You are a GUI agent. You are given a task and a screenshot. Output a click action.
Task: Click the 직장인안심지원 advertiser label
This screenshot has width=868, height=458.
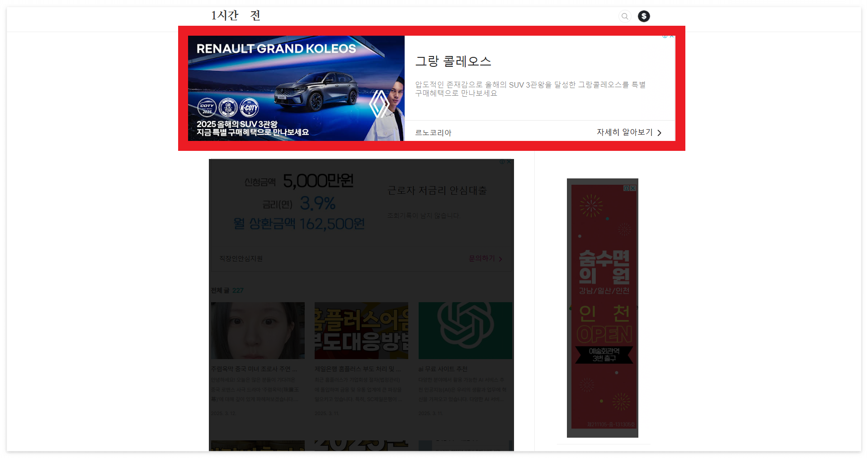coord(241,258)
